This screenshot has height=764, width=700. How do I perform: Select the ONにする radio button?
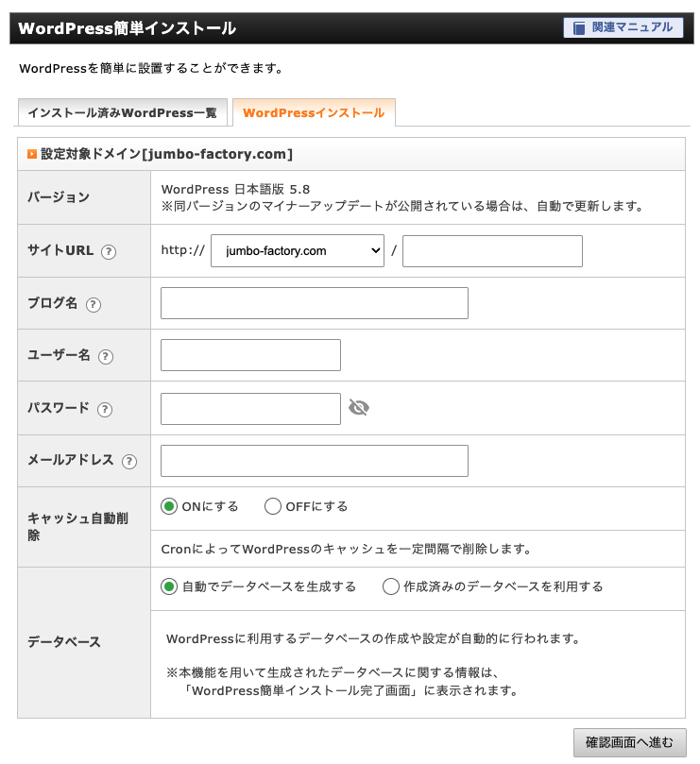[x=169, y=506]
